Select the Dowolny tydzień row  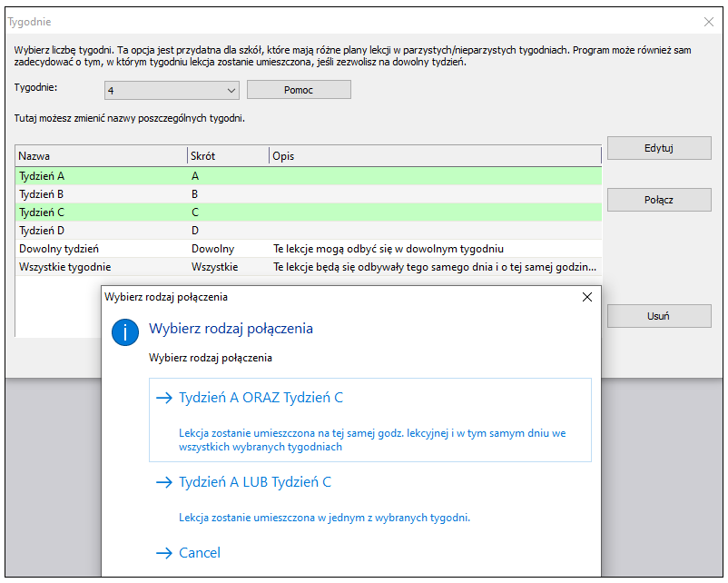309,249
